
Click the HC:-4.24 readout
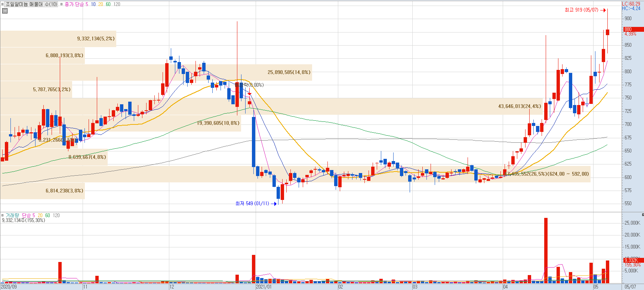pyautogui.click(x=631, y=8)
